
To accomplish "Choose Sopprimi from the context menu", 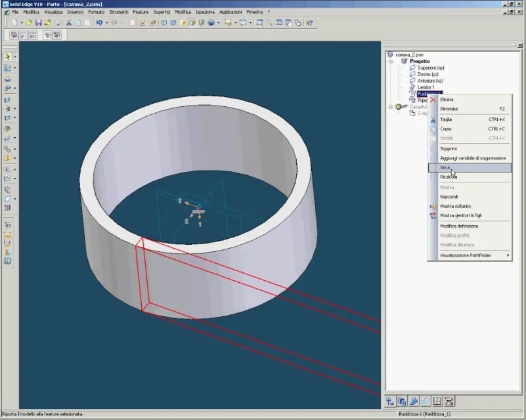I will tap(470, 149).
